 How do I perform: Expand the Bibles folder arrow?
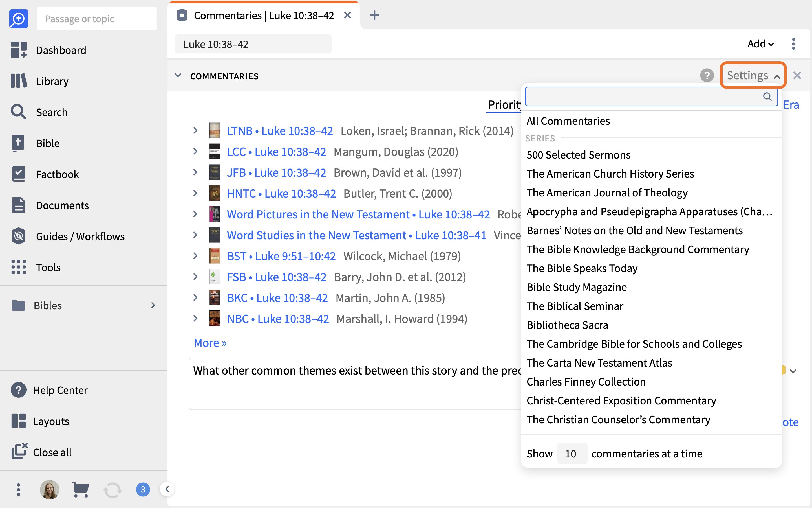click(153, 305)
